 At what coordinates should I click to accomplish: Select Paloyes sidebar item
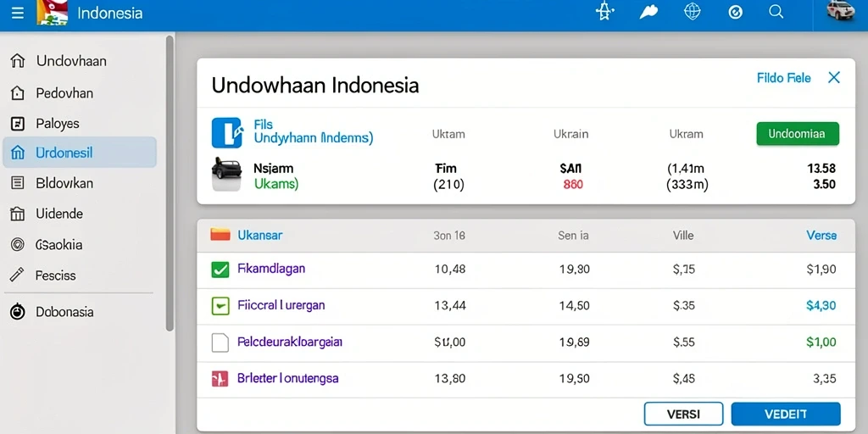58,124
